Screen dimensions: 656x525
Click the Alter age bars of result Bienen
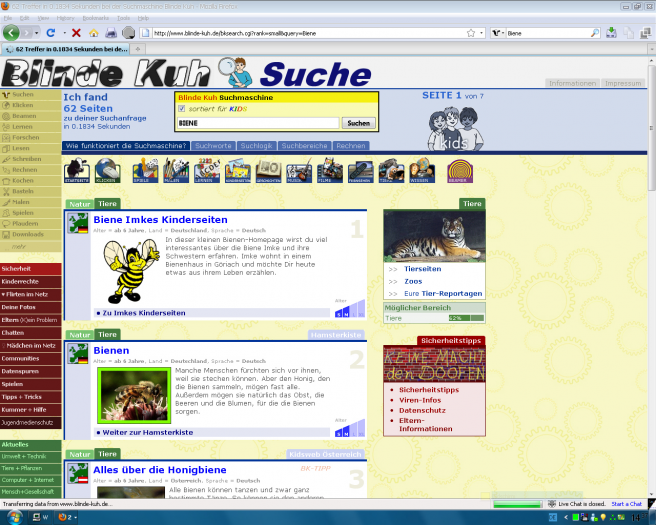pyautogui.click(x=350, y=428)
